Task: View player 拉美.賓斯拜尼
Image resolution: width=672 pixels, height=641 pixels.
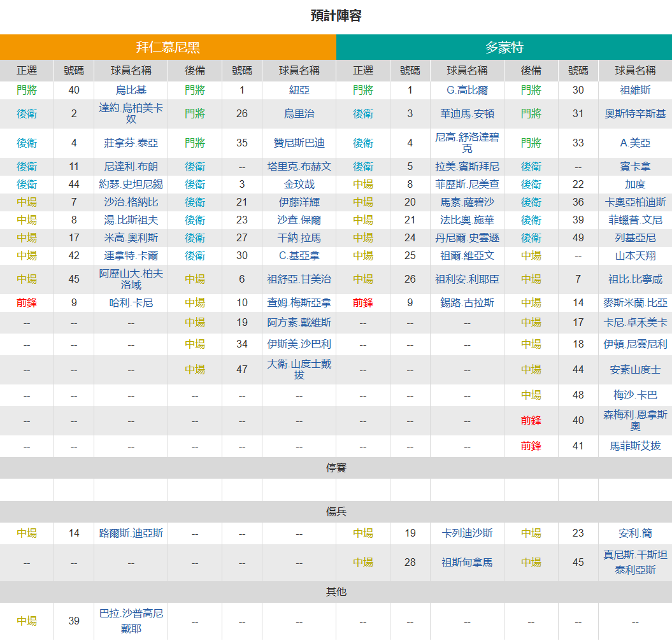Action: 467,167
